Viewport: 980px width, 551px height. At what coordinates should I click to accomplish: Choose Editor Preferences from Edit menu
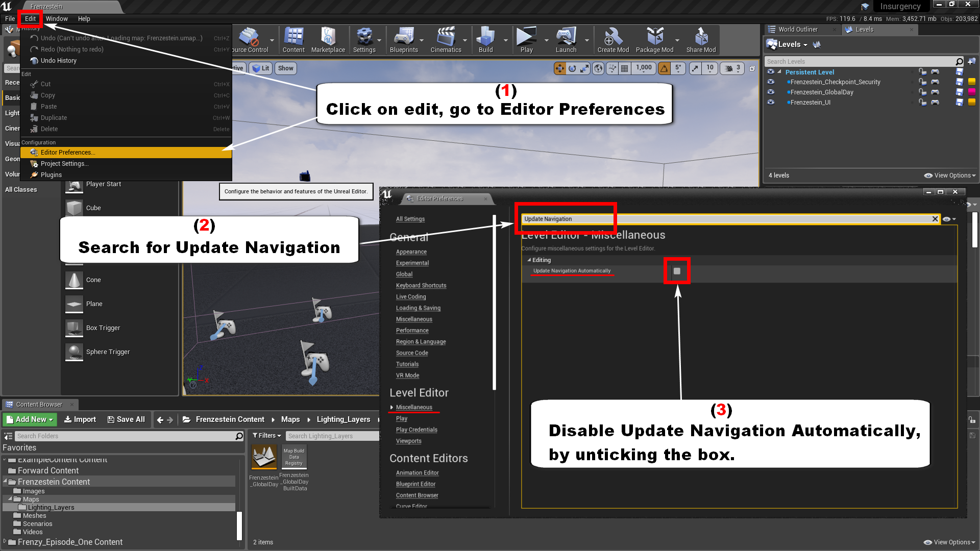click(x=126, y=153)
